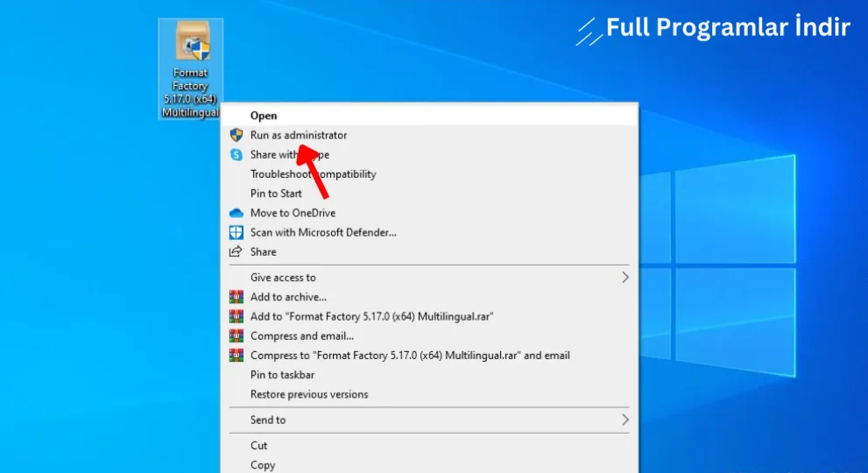Image resolution: width=868 pixels, height=473 pixels.
Task: Select Restore previous versions
Action: tap(429, 394)
